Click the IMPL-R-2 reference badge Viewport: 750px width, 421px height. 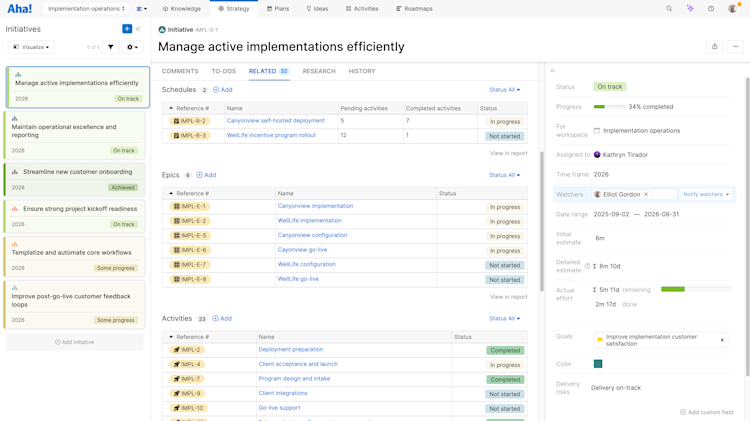point(189,121)
